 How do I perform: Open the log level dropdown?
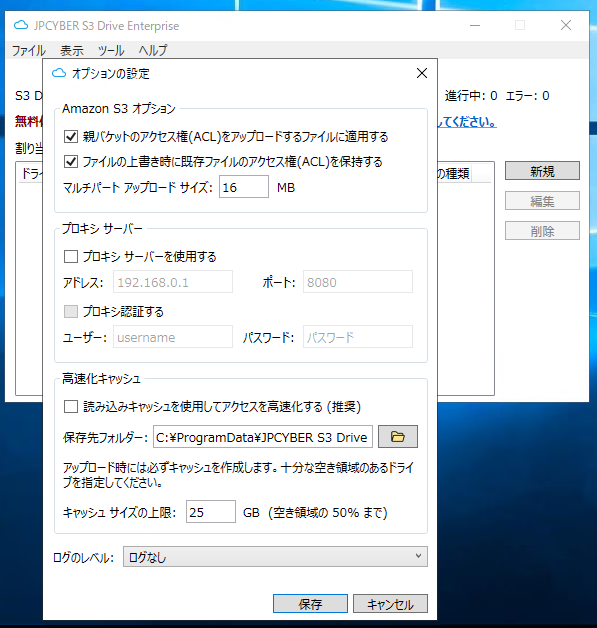tap(275, 557)
